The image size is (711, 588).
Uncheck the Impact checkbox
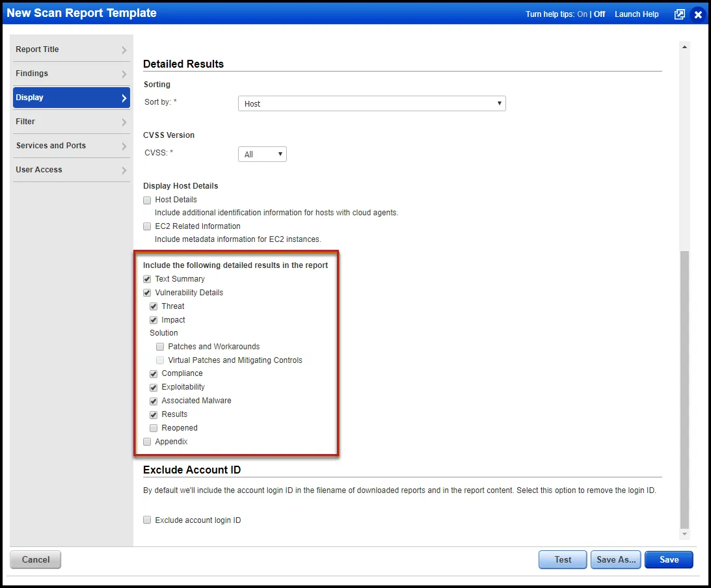point(154,319)
